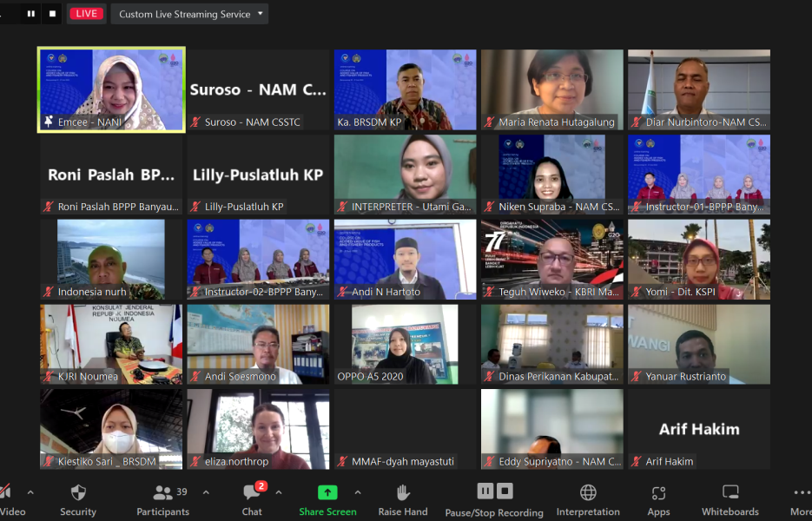Click the red LIVE indicator
Viewport: 812px width, 521px height.
tap(86, 14)
